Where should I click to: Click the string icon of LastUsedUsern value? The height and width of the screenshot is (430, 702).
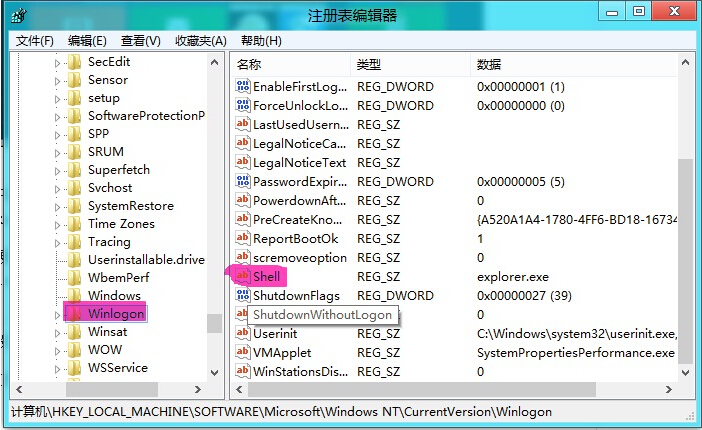[242, 124]
